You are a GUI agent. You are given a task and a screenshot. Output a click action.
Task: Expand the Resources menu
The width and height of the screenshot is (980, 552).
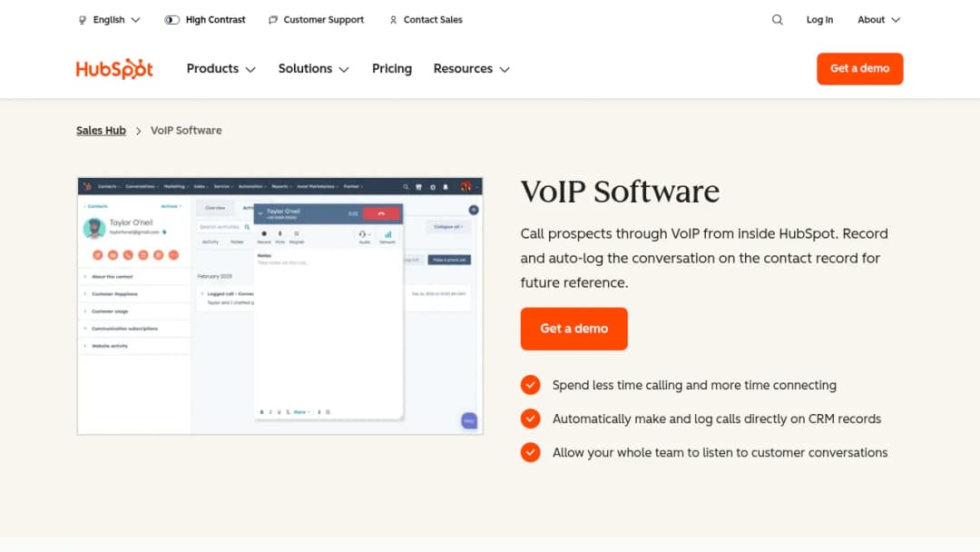(472, 69)
